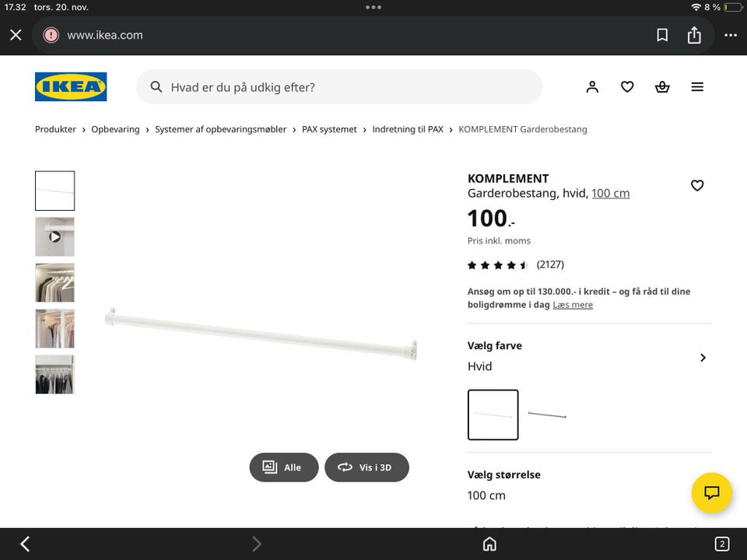Tap the battery indicator in status bar
Viewport: 747px width, 560px height.
[733, 7]
